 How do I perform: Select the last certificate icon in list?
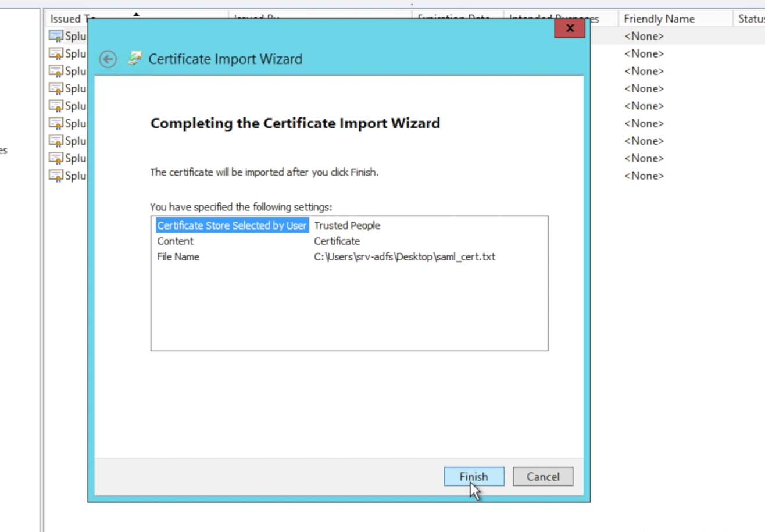pos(56,176)
